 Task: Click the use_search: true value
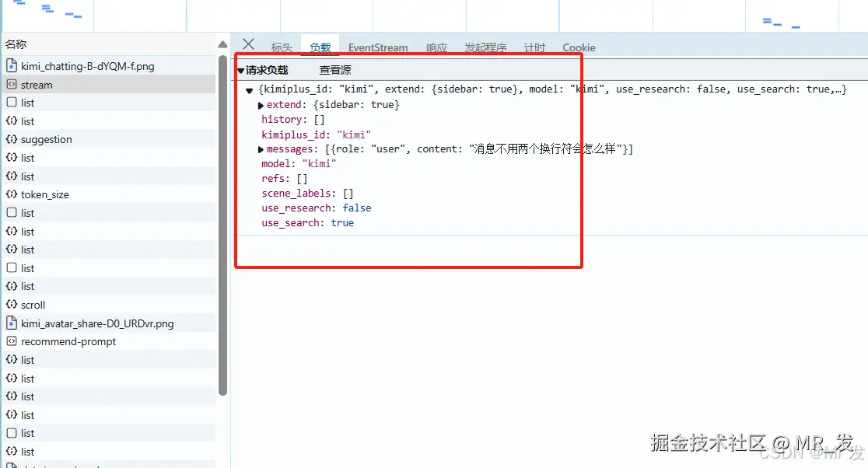342,223
